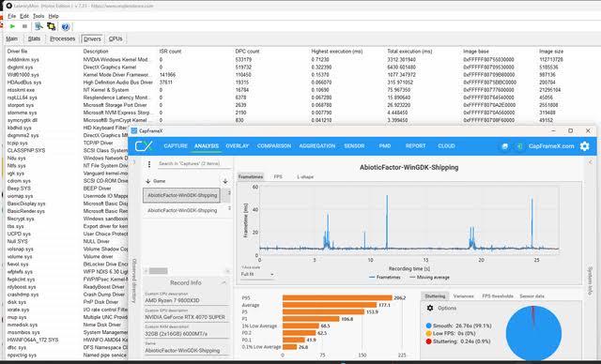601x364 pixels.
Task: Switch to the Variances tab
Action: tap(463, 296)
